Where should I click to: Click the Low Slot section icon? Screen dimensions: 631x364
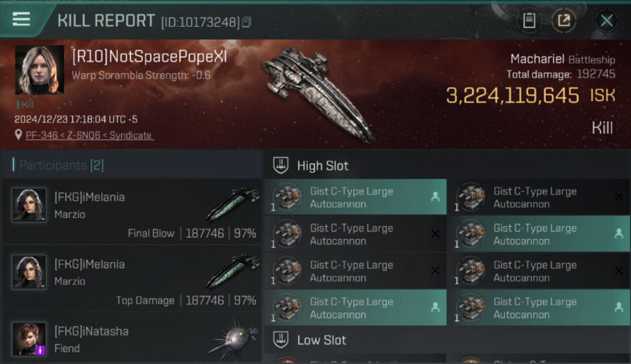[x=281, y=340]
